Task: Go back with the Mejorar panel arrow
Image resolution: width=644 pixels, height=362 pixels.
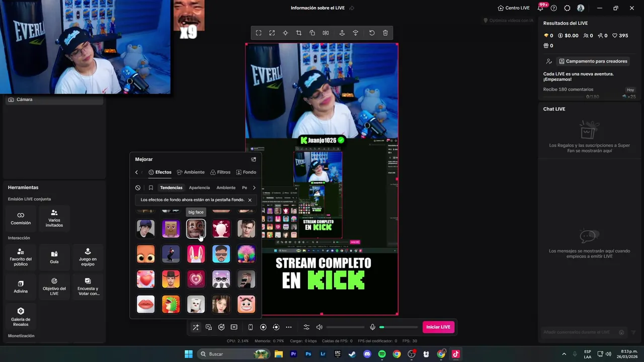Action: [136, 172]
